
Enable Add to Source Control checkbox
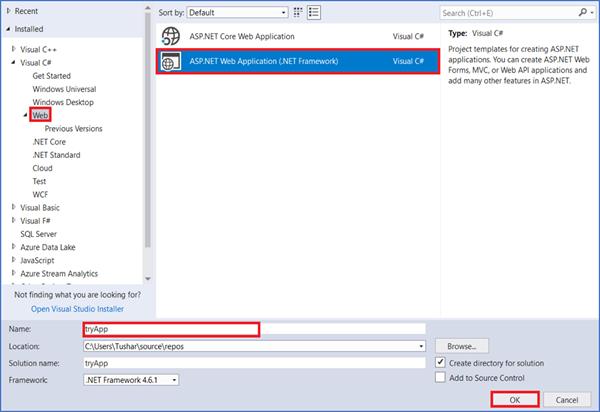click(440, 377)
